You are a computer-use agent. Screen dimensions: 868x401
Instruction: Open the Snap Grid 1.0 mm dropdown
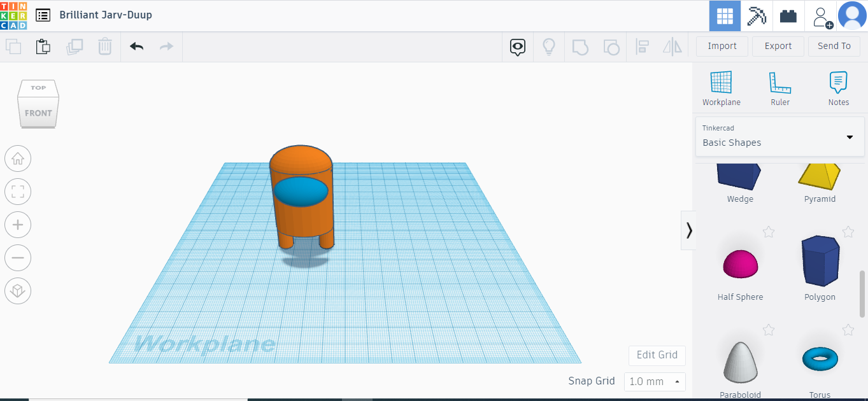click(x=655, y=382)
